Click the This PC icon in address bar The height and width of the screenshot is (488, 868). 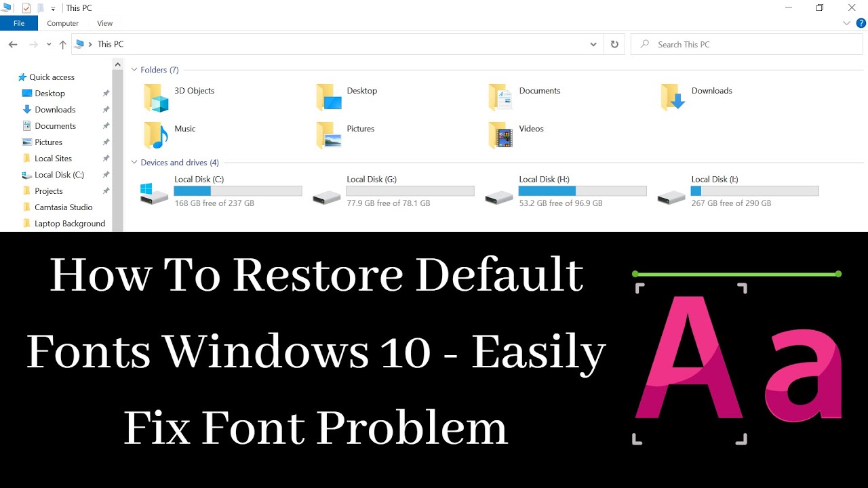pyautogui.click(x=79, y=44)
